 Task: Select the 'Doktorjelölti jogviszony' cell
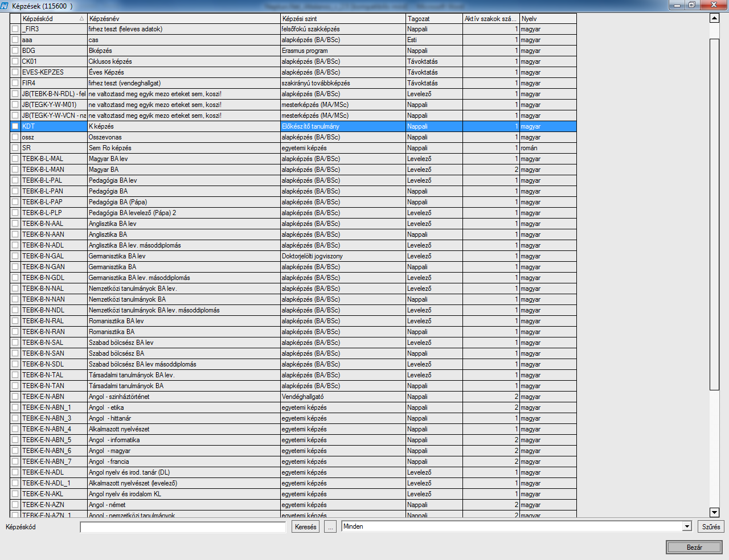[x=343, y=256]
